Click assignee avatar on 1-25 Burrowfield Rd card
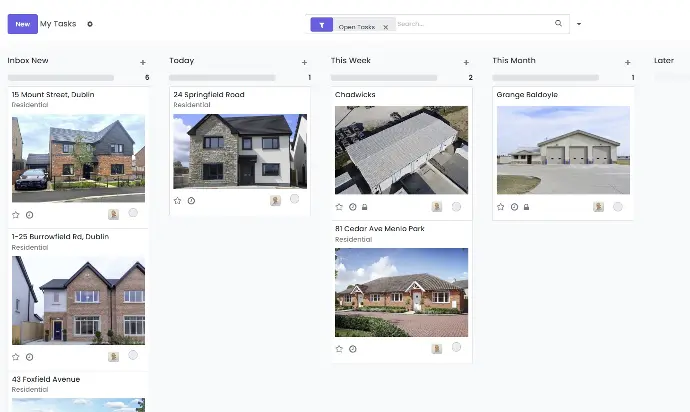This screenshot has height=412, width=690. [x=114, y=357]
